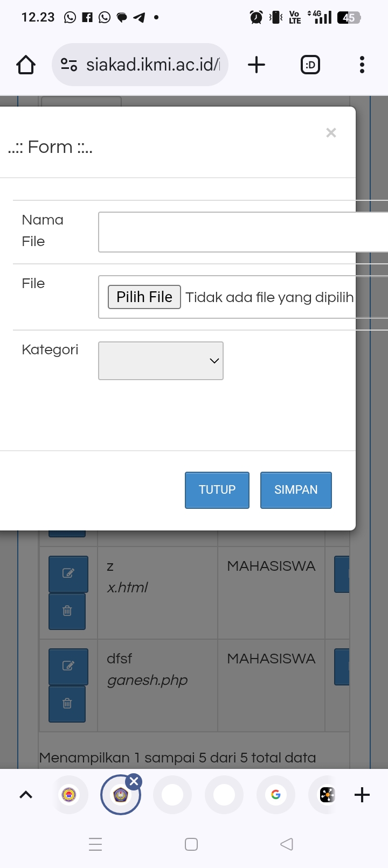Switch to the Google tab
The width and height of the screenshot is (388, 868).
(276, 795)
